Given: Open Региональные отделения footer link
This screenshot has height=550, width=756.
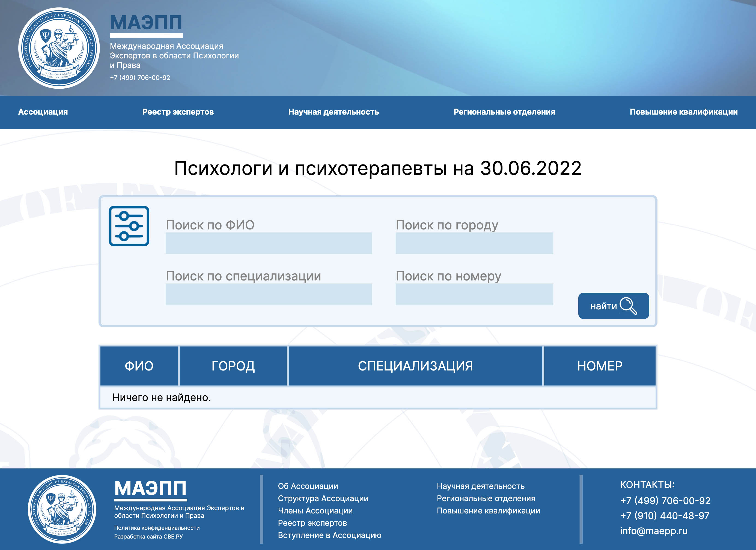Looking at the screenshot, I should coord(486,499).
